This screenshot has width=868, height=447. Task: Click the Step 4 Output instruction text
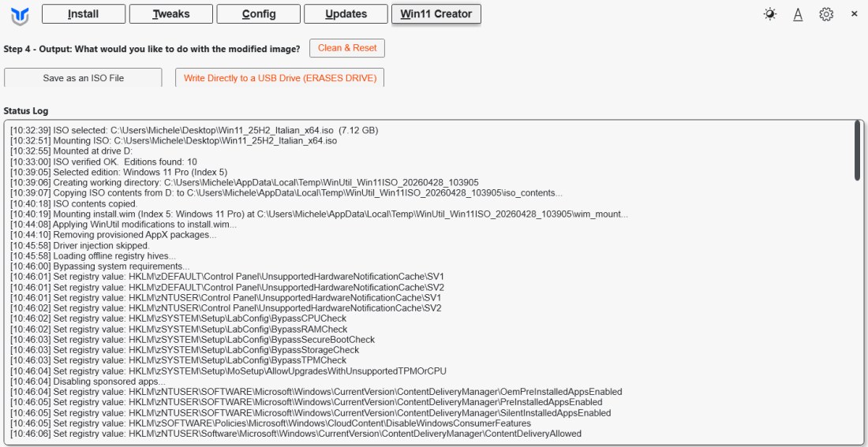pos(152,49)
